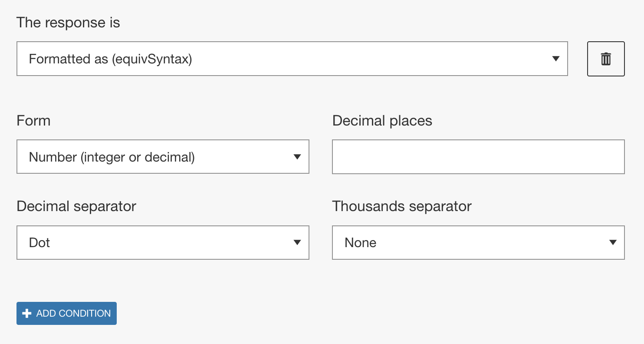Select the 'None' value text
The image size is (644, 344).
[360, 242]
